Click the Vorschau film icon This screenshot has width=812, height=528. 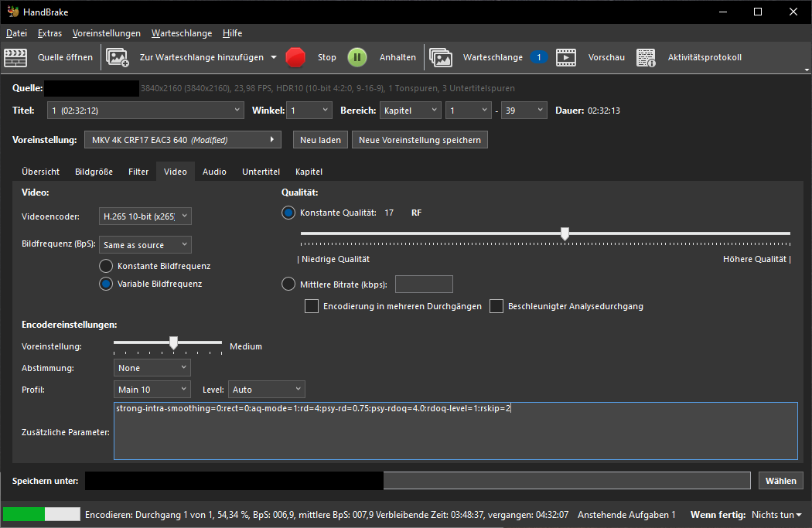(566, 57)
